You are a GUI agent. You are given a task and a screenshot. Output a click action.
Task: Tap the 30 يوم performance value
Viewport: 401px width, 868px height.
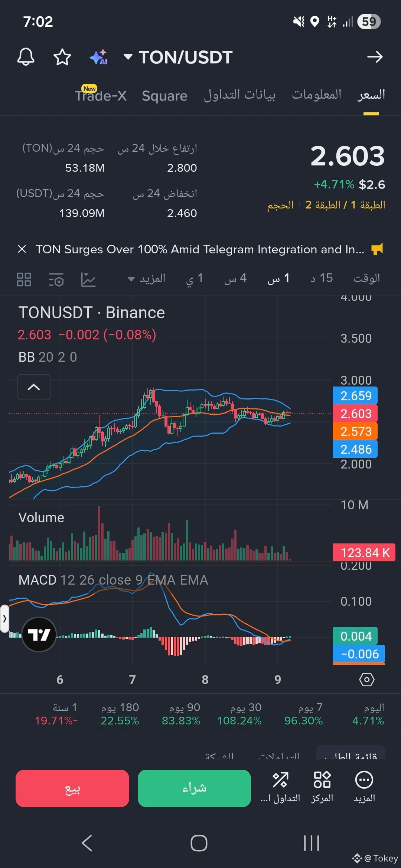point(239,721)
